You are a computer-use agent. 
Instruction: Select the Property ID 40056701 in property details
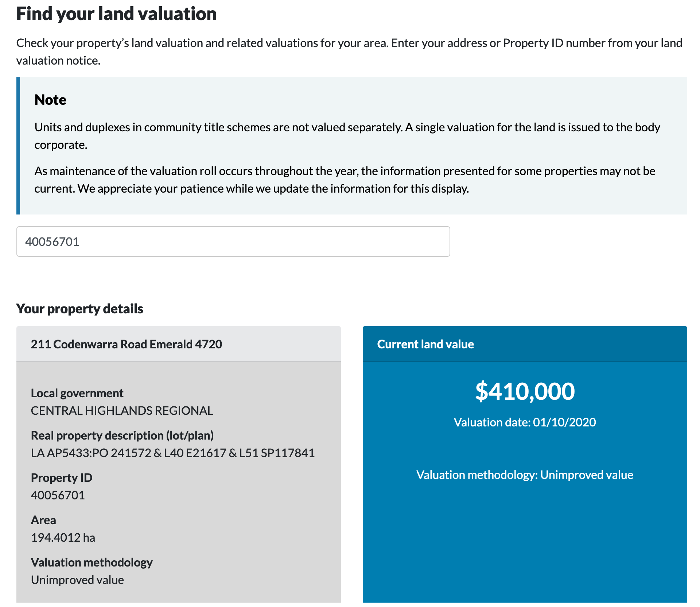[58, 495]
